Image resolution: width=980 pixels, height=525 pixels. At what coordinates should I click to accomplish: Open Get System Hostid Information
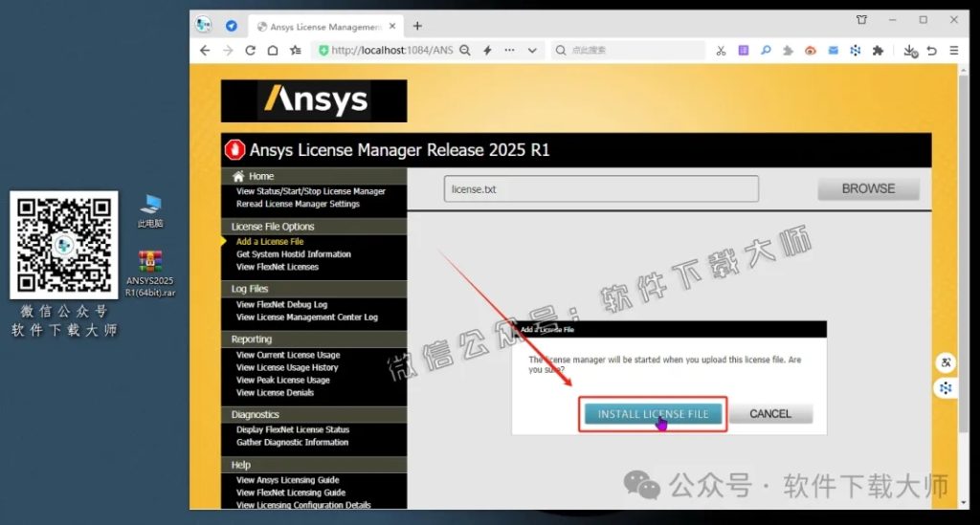pyautogui.click(x=293, y=254)
